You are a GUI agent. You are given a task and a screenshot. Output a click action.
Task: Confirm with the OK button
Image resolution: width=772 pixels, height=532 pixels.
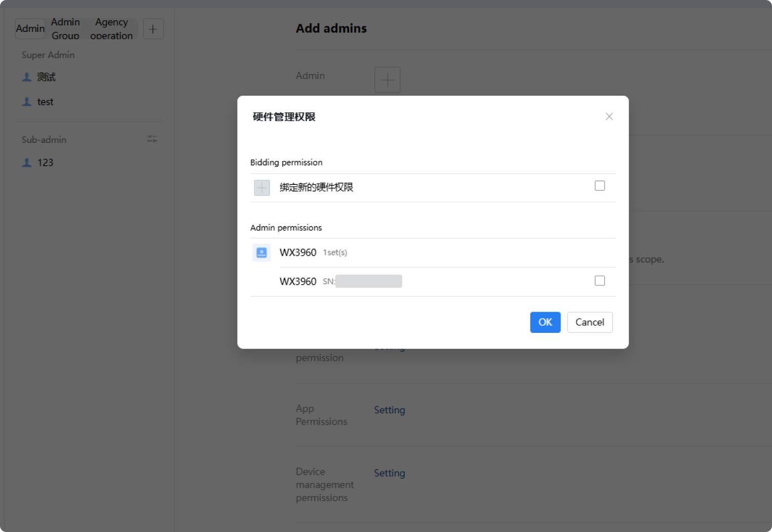coord(545,322)
